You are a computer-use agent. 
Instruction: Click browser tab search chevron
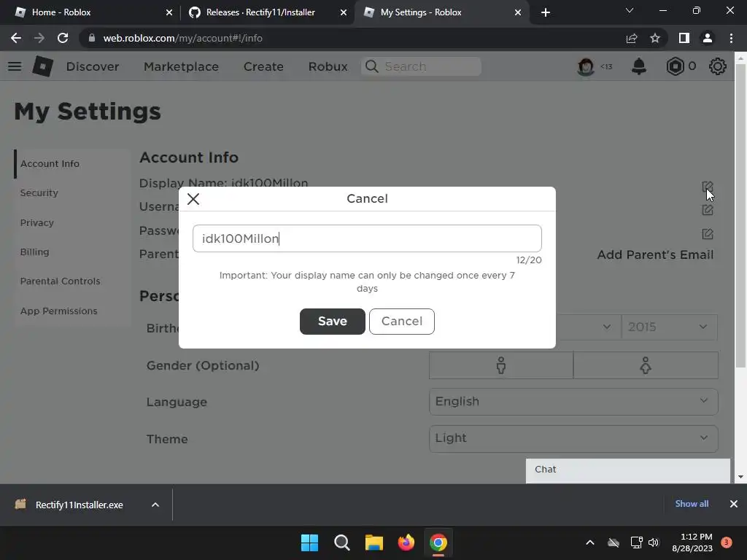630,10
